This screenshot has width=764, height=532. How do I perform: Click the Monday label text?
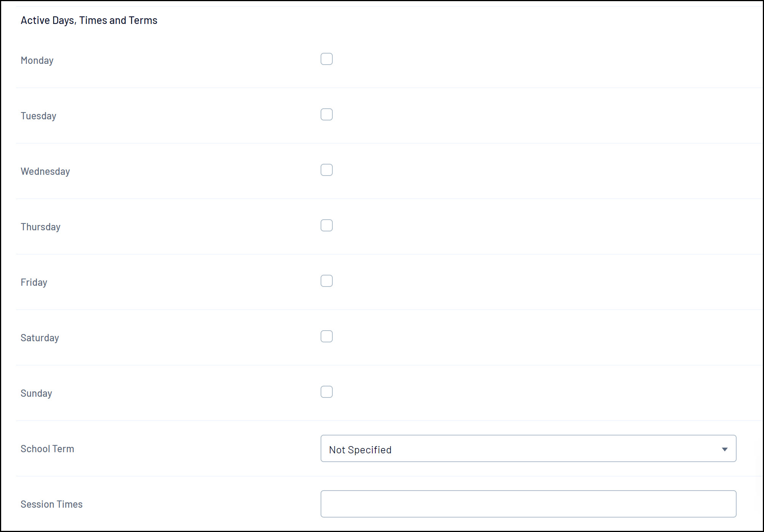37,60
